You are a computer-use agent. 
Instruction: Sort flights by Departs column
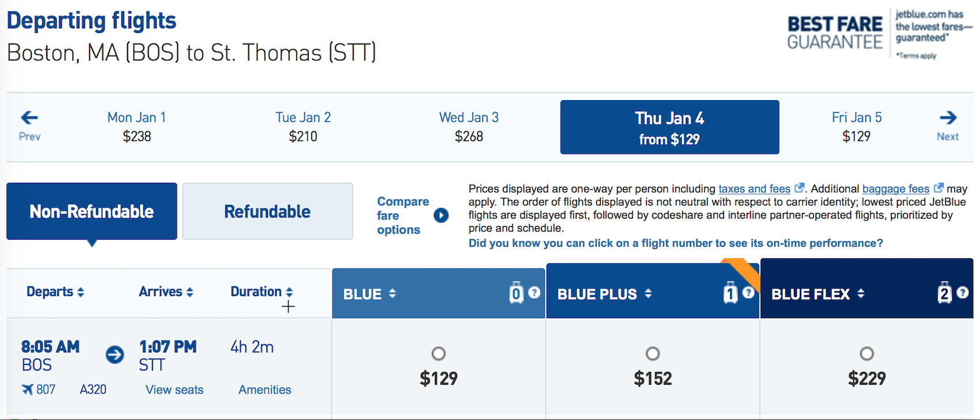tap(55, 292)
